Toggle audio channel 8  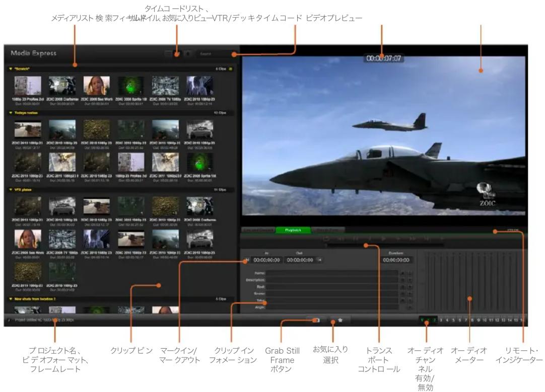coord(472,320)
